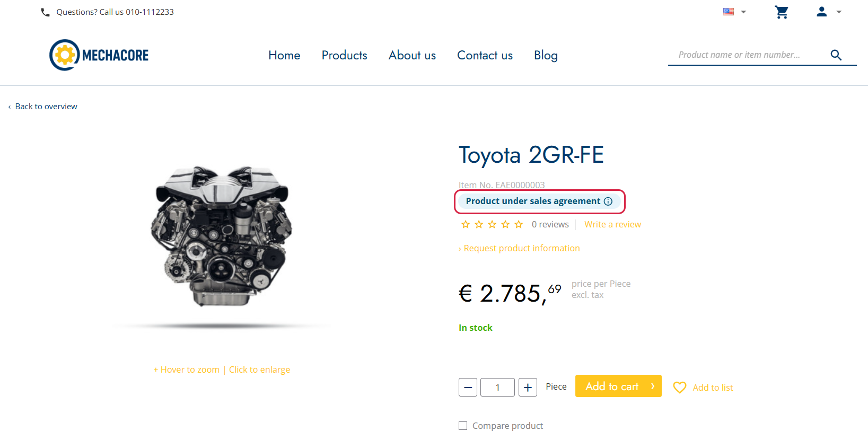This screenshot has width=868, height=440.
Task: Expand the account dropdown arrow
Action: point(839,12)
